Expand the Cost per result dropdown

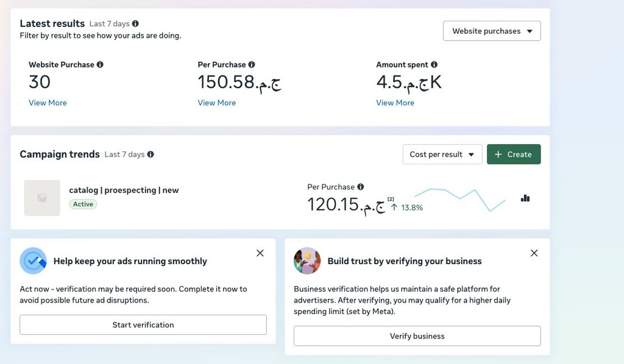coord(442,155)
